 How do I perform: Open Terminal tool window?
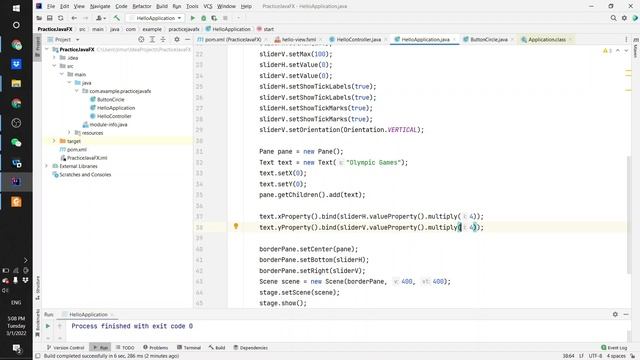189,348
